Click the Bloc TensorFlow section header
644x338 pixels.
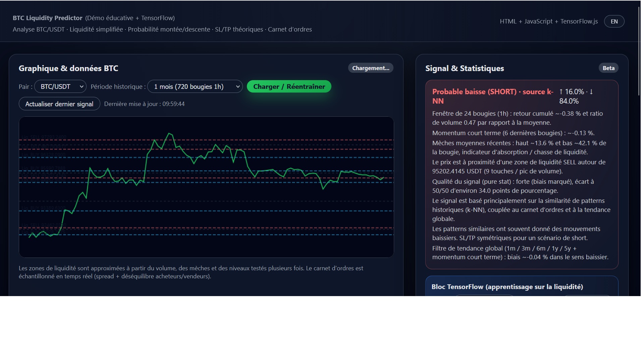click(x=507, y=287)
